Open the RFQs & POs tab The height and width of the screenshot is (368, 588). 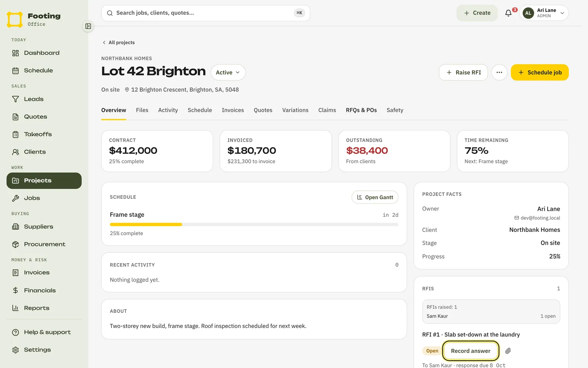coord(361,110)
